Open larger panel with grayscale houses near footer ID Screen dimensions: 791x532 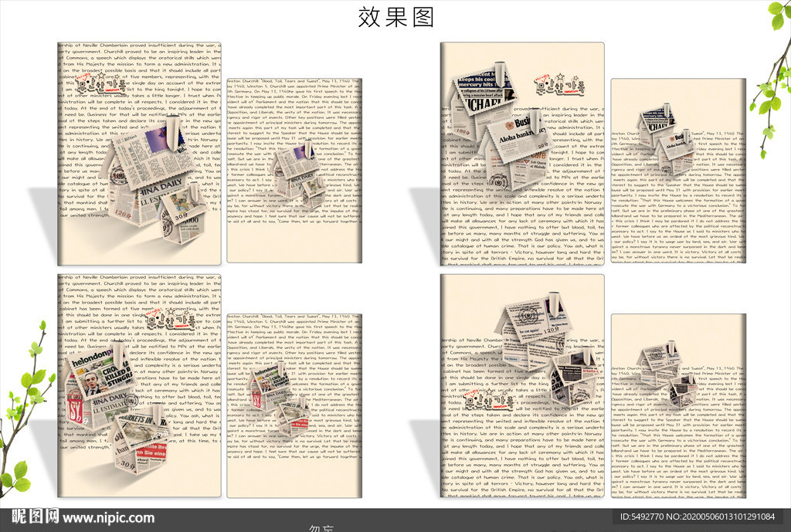point(522,386)
